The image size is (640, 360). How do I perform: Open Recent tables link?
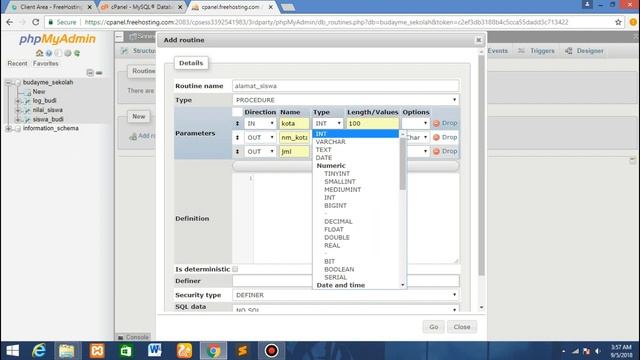(x=17, y=64)
